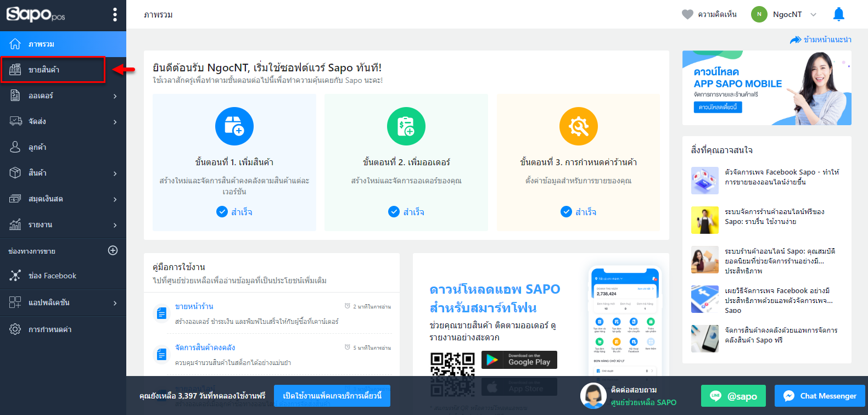Click ขั้นตอนที่ 1. เพิ่มสินค้า heading

coord(234,162)
